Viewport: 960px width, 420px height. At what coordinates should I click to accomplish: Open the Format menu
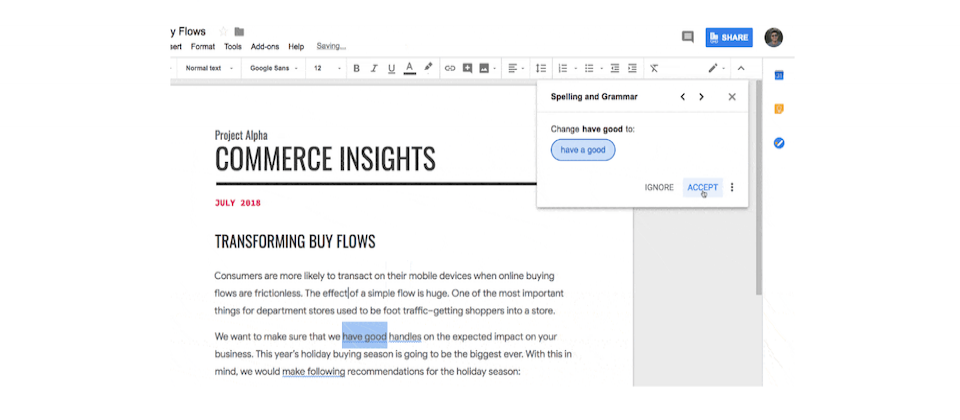pyautogui.click(x=203, y=46)
